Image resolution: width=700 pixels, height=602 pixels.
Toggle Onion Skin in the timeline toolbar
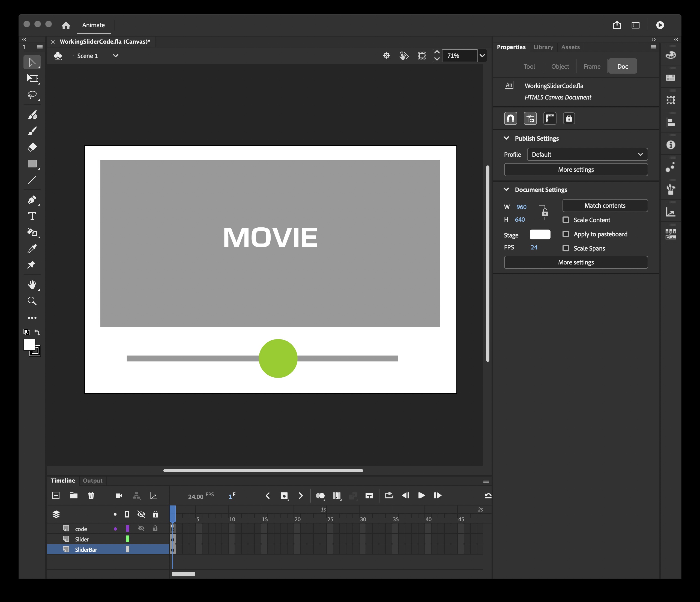pos(320,496)
